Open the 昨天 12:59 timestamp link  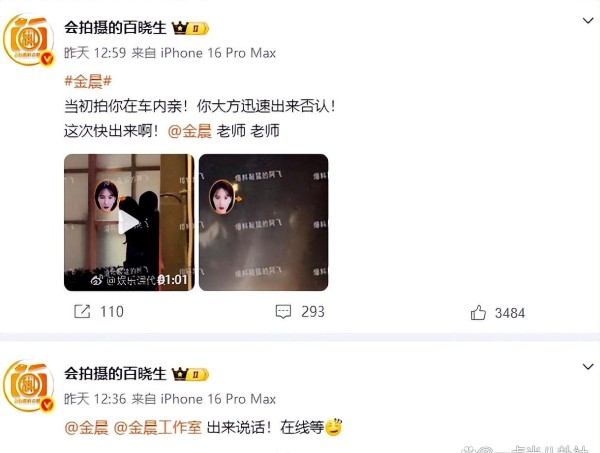tap(95, 53)
